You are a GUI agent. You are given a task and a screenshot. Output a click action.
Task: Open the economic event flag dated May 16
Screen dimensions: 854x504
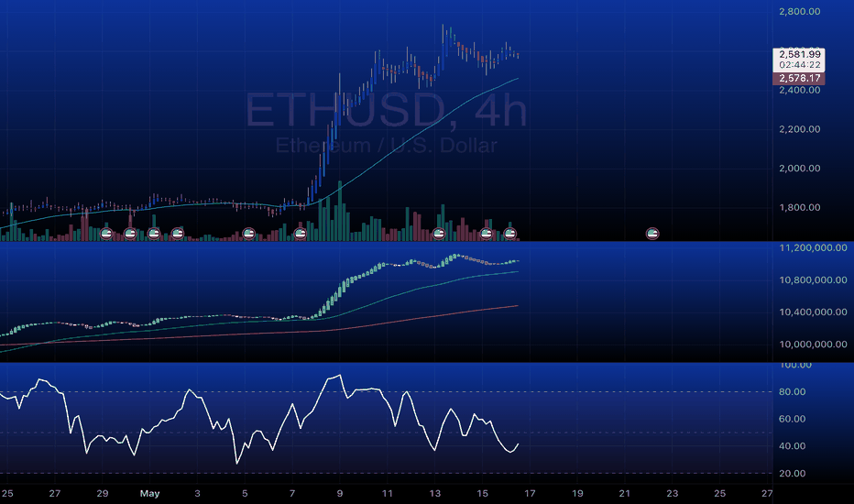click(x=509, y=234)
